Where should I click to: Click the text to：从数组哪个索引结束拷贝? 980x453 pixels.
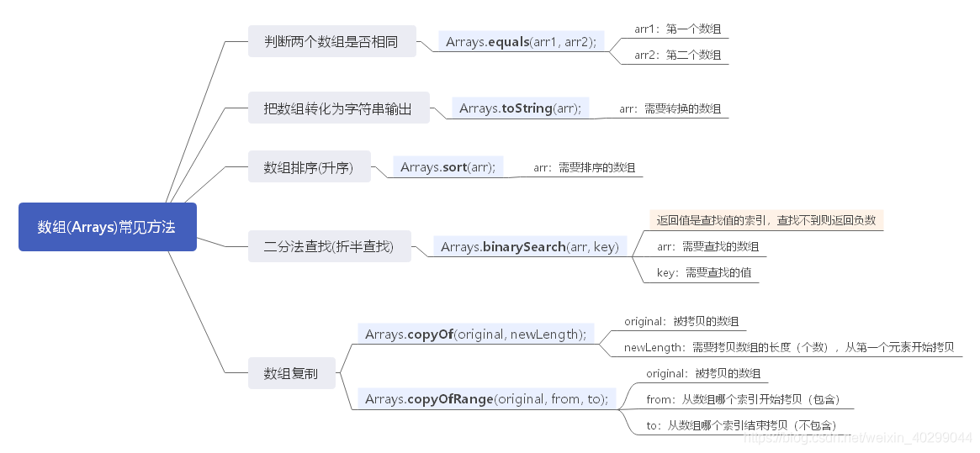pos(741,425)
